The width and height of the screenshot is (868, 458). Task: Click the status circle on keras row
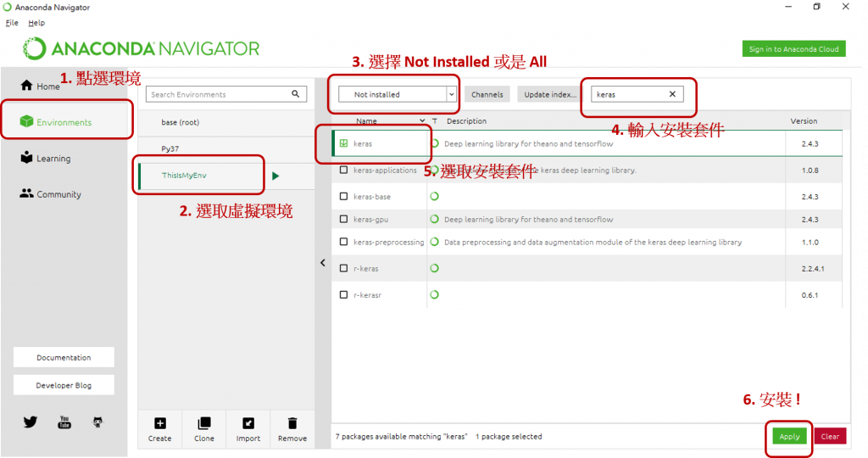point(435,143)
